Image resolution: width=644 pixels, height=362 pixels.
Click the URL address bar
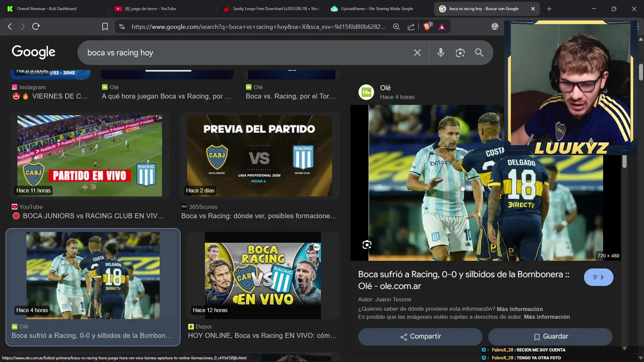tap(259, 27)
